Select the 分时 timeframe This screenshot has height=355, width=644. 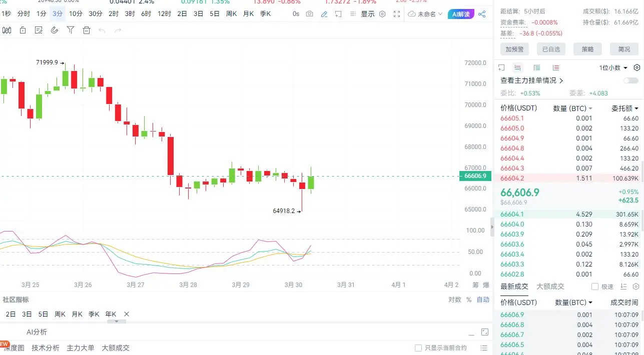(24, 14)
